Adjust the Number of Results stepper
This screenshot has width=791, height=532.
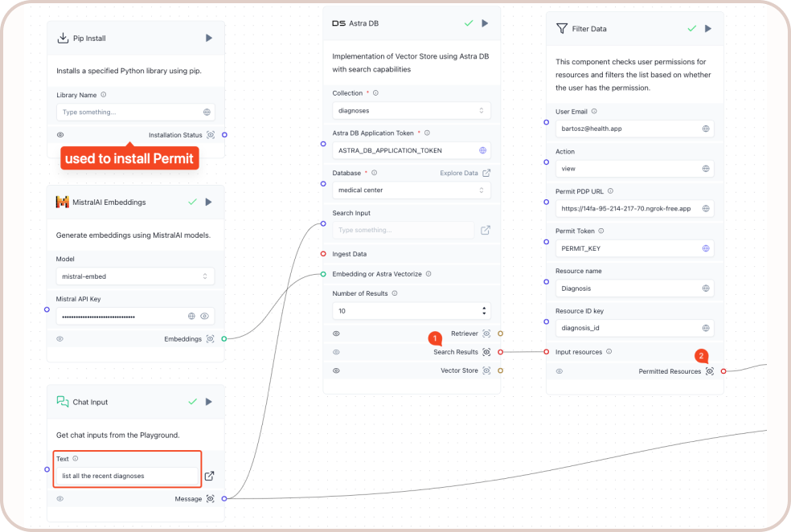click(x=484, y=310)
